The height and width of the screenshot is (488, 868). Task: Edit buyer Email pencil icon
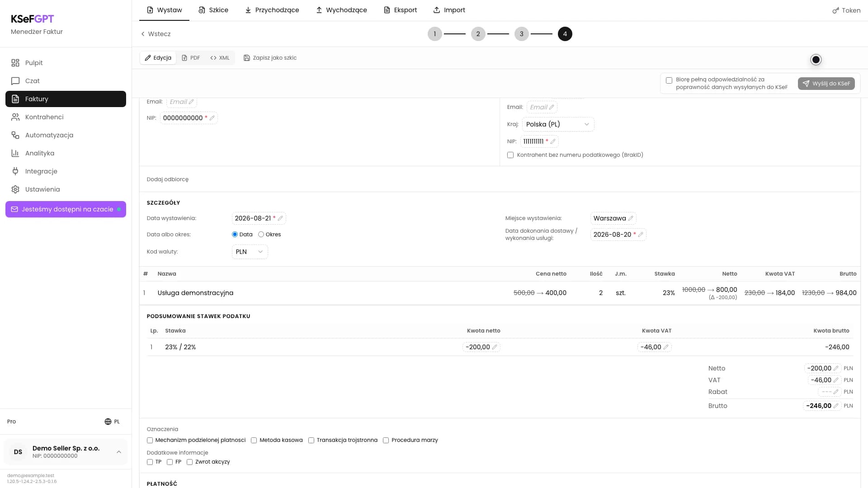click(552, 107)
